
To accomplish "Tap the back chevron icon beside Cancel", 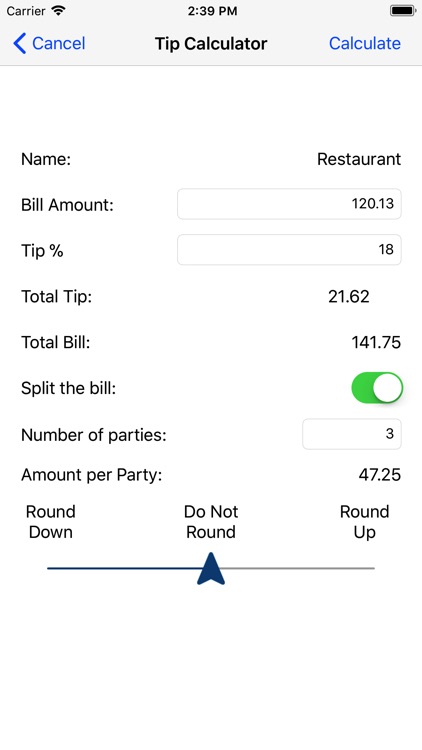I will tap(20, 44).
